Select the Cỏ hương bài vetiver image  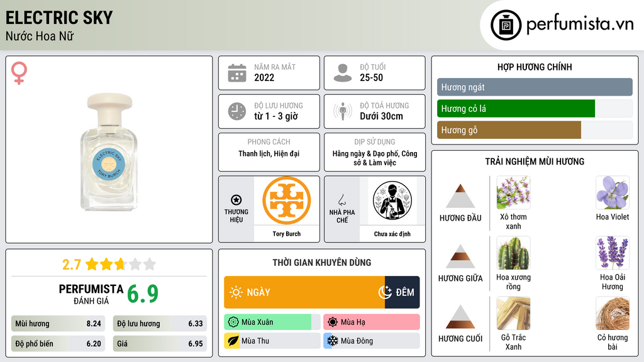click(x=613, y=313)
